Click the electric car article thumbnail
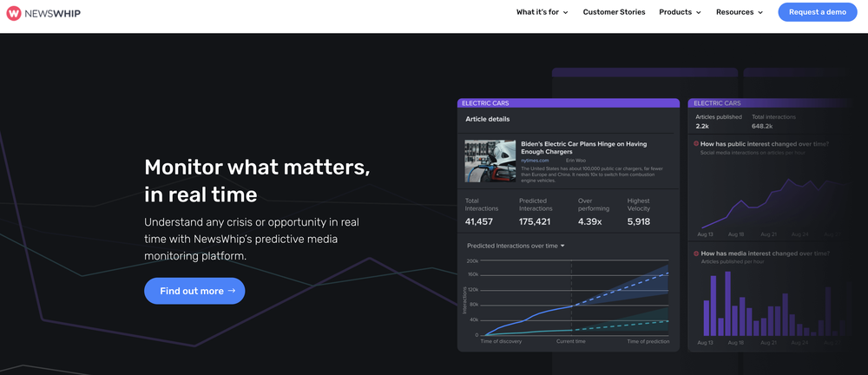868x375 pixels. pos(490,161)
